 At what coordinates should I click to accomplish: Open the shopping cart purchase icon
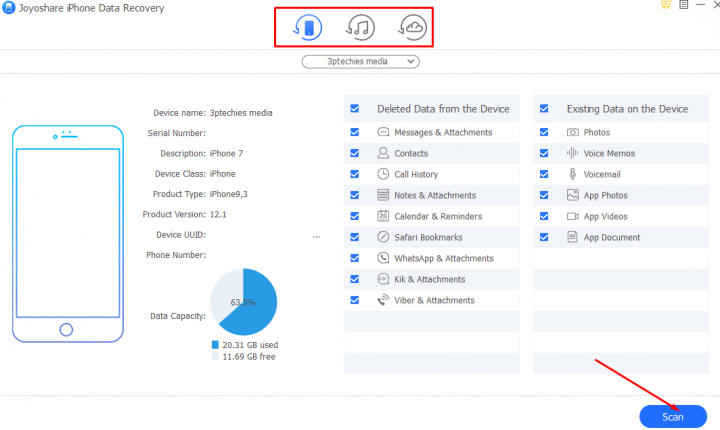point(665,5)
